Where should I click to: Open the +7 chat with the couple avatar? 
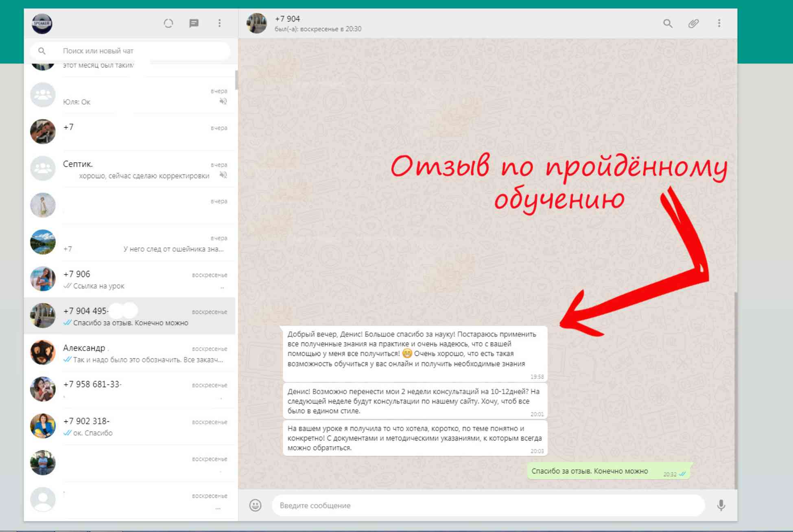pyautogui.click(x=130, y=132)
